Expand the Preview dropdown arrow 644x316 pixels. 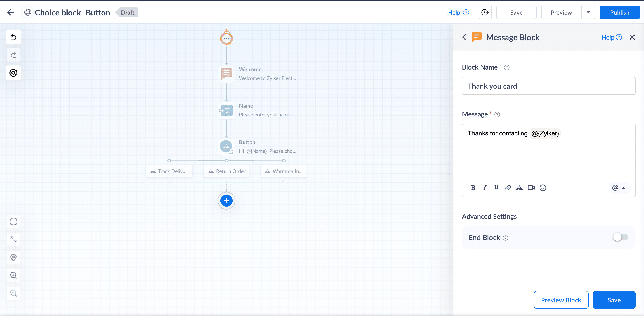[x=588, y=12]
